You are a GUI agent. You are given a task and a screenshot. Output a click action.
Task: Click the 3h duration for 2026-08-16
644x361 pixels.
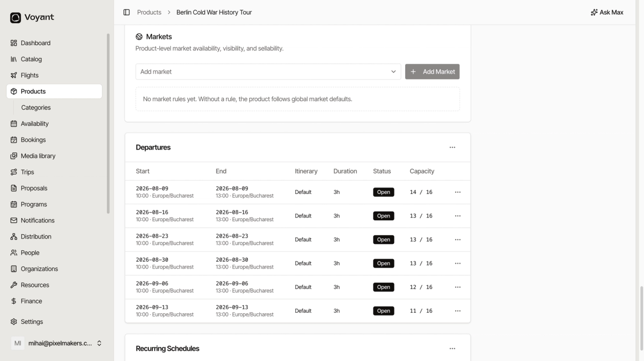[336, 216]
